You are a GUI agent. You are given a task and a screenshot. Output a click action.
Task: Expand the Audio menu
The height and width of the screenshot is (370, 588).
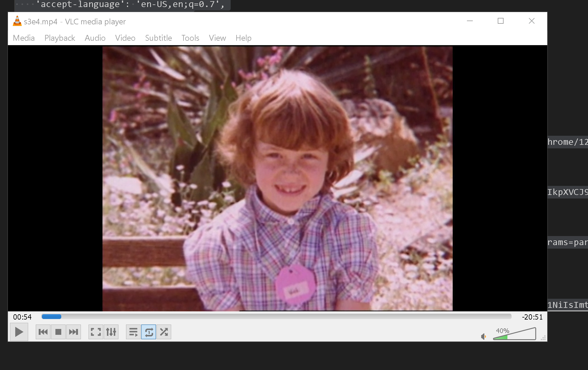[95, 38]
